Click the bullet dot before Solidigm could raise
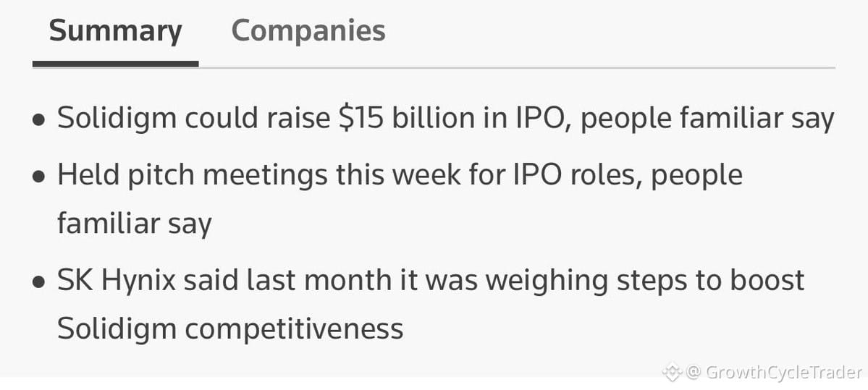The height and width of the screenshot is (390, 868). click(x=38, y=120)
